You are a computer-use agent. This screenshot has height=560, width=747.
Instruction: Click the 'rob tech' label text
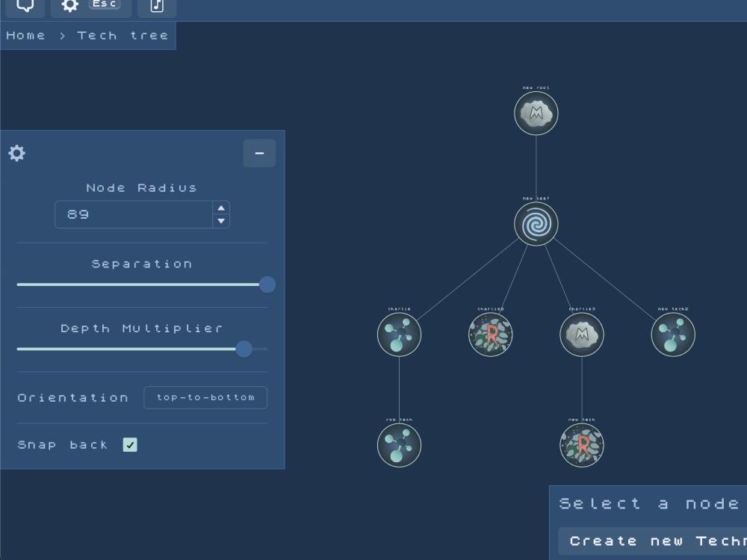pyautogui.click(x=399, y=420)
